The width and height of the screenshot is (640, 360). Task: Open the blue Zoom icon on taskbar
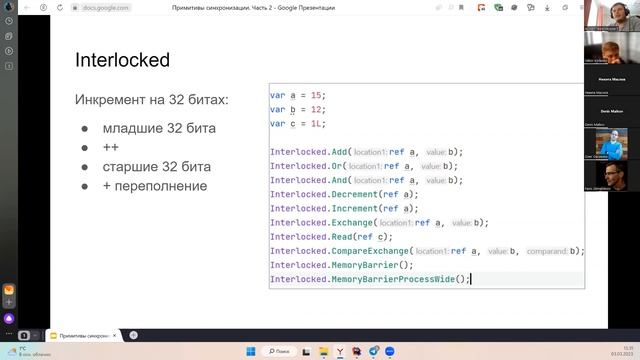click(x=390, y=351)
